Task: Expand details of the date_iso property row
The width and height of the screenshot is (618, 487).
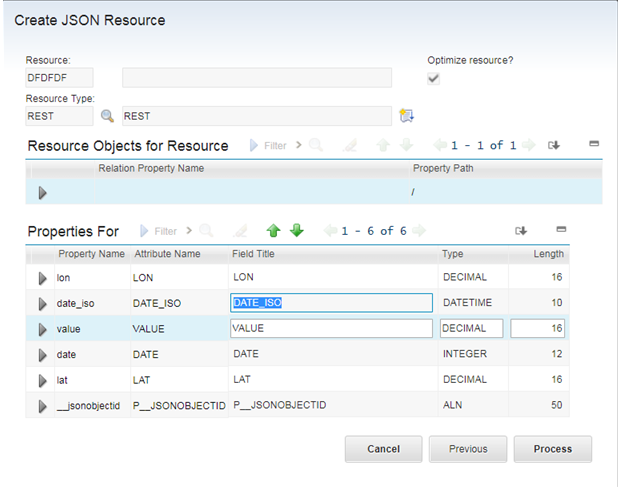Action: 43,304
